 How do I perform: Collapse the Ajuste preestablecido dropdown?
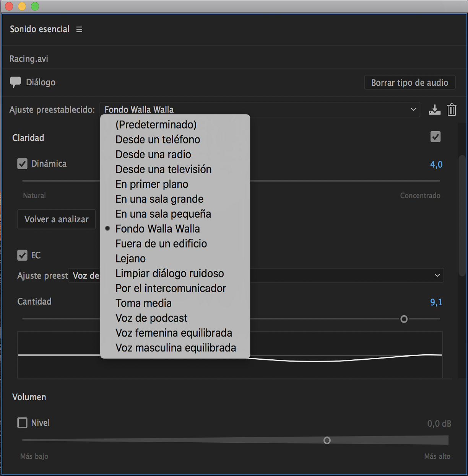260,110
